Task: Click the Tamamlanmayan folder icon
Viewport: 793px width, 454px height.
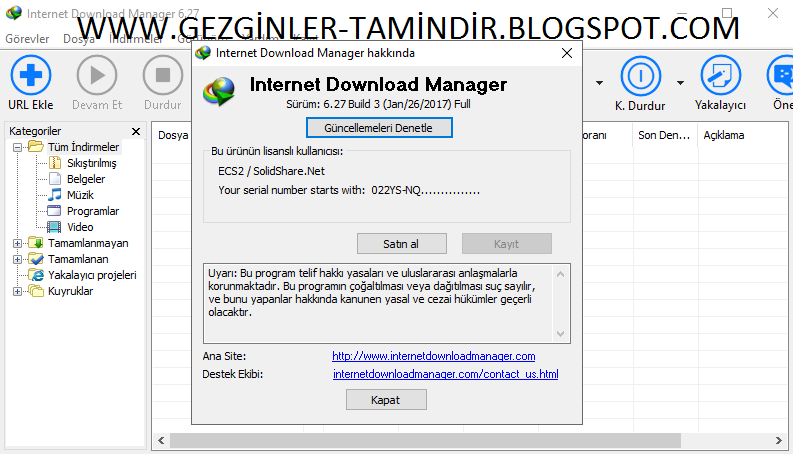Action: click(x=36, y=243)
